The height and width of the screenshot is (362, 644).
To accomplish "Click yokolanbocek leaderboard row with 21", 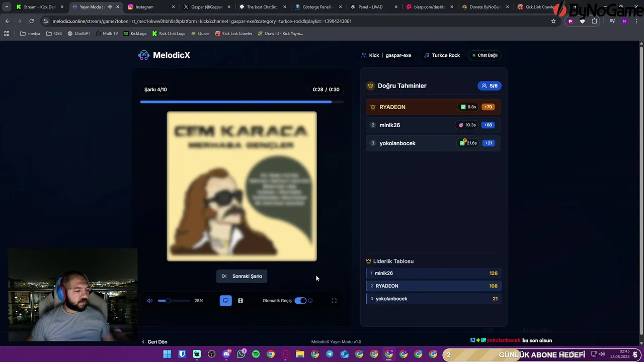I will (x=433, y=299).
